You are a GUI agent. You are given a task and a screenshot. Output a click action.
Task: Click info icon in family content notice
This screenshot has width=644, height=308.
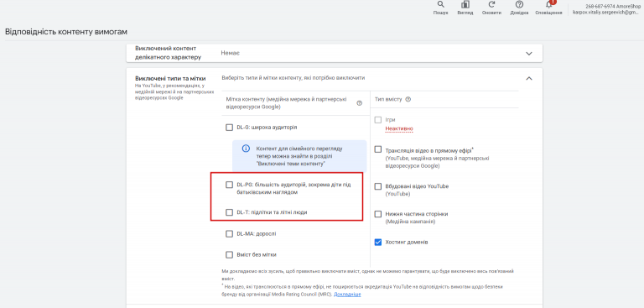(x=246, y=149)
